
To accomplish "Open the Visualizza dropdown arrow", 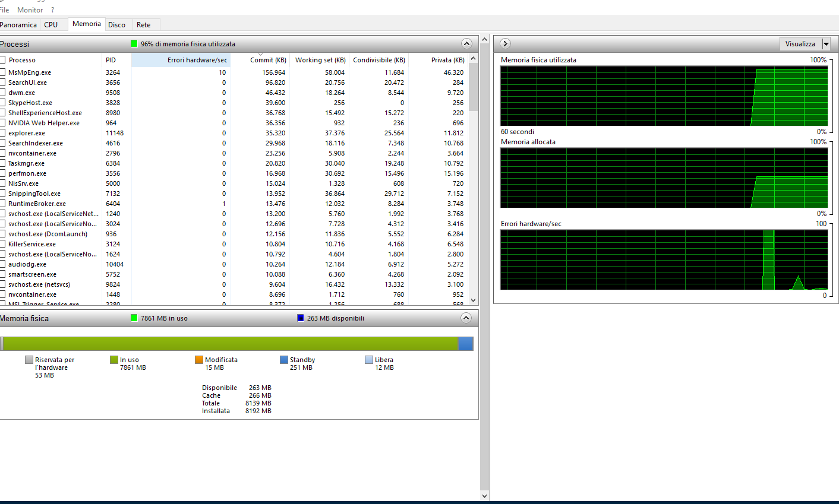I will point(826,44).
